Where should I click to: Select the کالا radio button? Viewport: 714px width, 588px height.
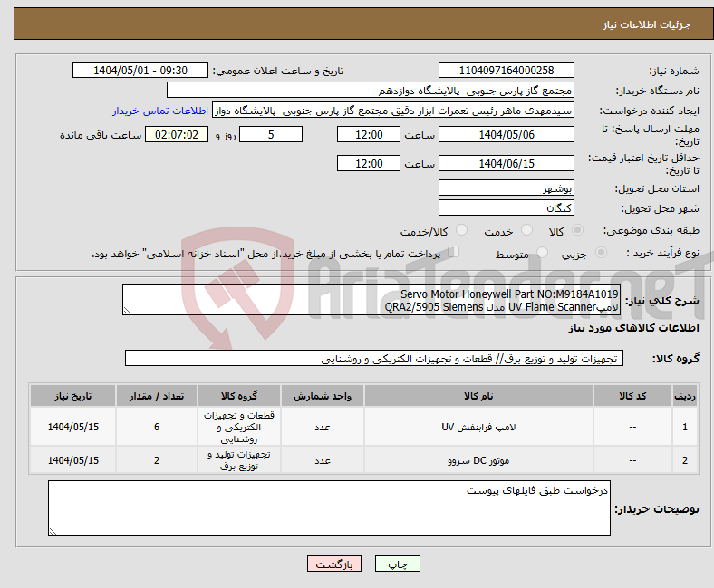click(x=577, y=230)
